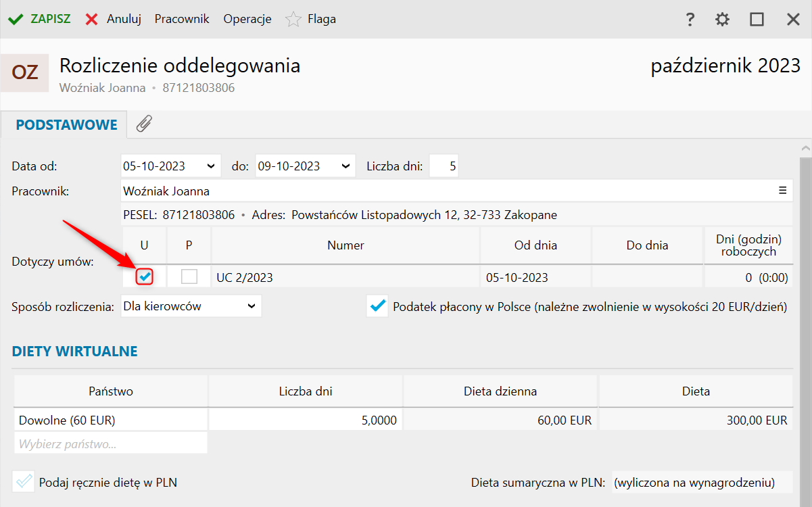The height and width of the screenshot is (507, 812).
Task: Click the Numer column header
Action: [x=346, y=245]
